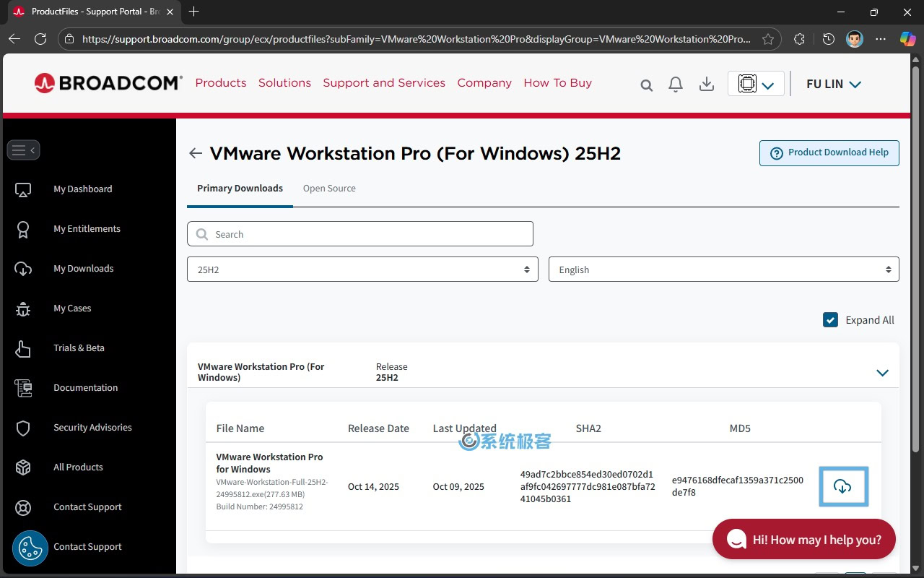Open the search magnifier in the header
Screen dimensions: 924x578
646,85
